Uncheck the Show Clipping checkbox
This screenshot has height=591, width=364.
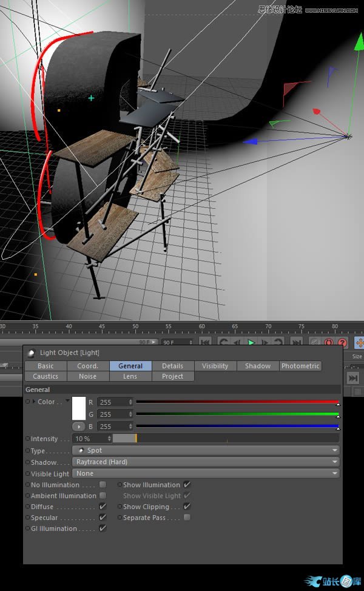tap(187, 507)
